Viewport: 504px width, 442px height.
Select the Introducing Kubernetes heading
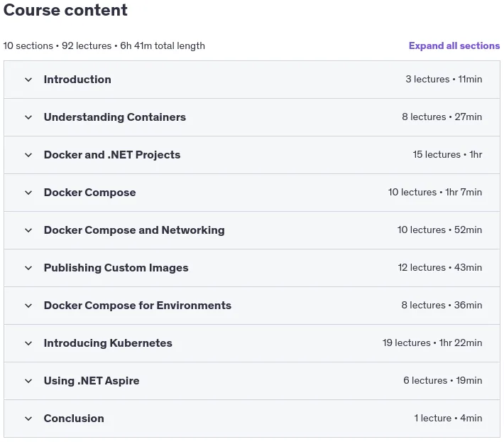pyautogui.click(x=108, y=343)
